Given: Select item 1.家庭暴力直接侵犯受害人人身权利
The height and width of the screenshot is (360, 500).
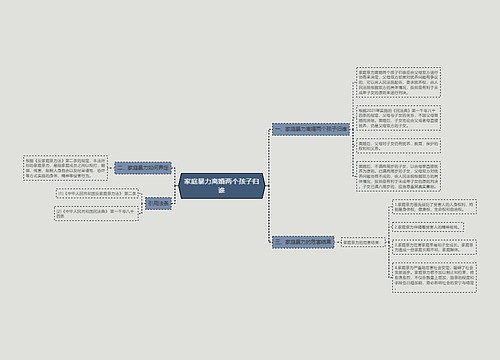Looking at the screenshot, I should click(434, 207).
